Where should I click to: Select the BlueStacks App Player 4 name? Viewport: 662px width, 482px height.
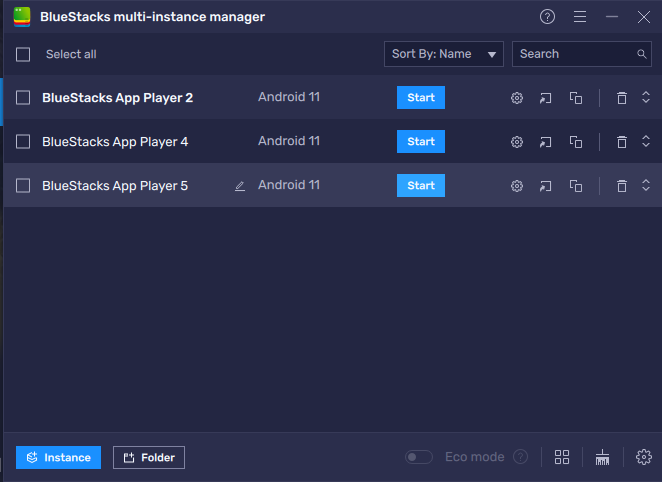click(115, 142)
